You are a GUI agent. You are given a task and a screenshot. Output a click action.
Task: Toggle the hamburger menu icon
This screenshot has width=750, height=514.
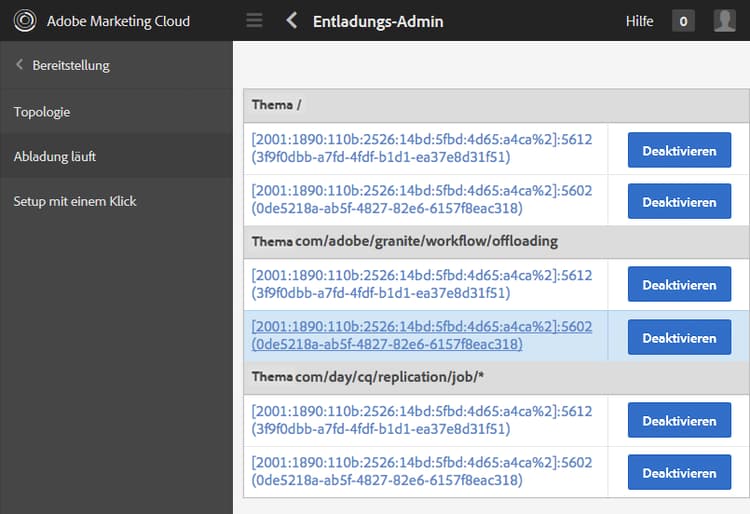coord(254,21)
